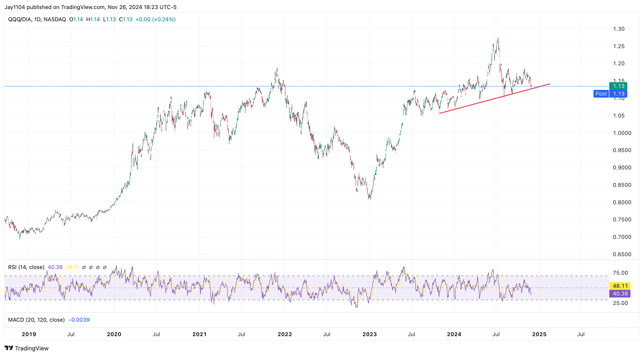Click the last RSI null-value symbol
This screenshot has width=644, height=356.
click(105, 267)
